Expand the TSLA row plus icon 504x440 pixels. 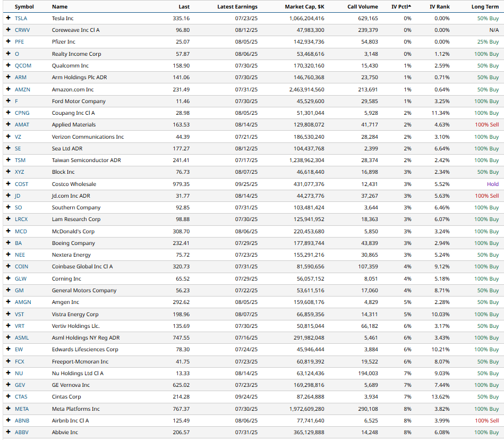pos(8,18)
